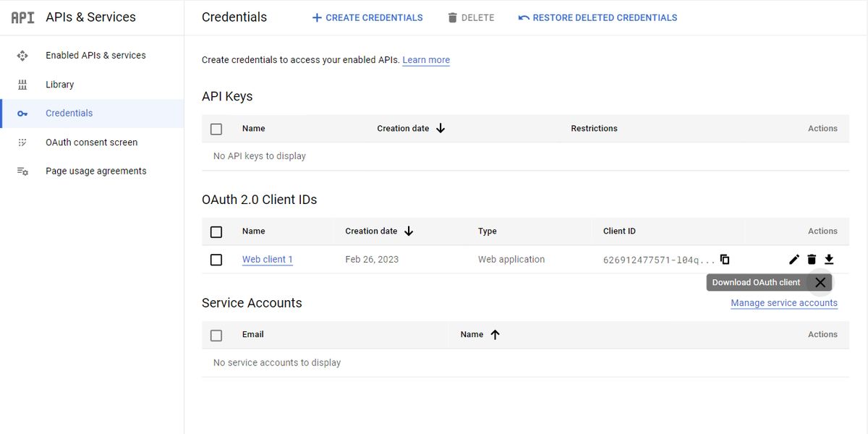Click the APIs & Services title
Screen dimensions: 868x434
(x=90, y=17)
